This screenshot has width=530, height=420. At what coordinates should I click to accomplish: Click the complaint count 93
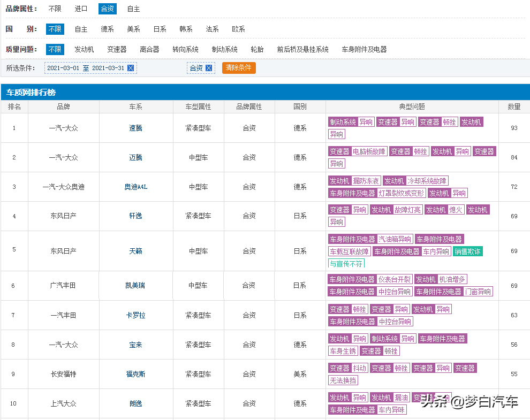(514, 128)
